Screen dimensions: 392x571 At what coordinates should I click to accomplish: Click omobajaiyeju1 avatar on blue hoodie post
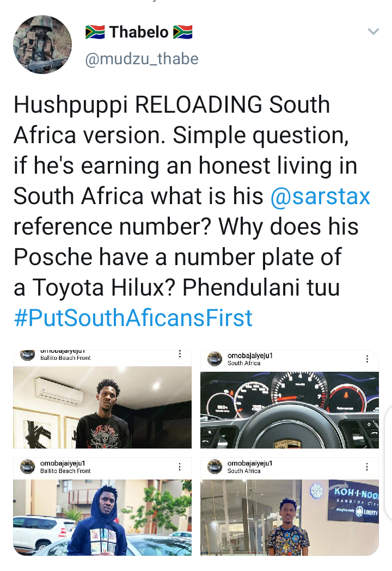27,466
